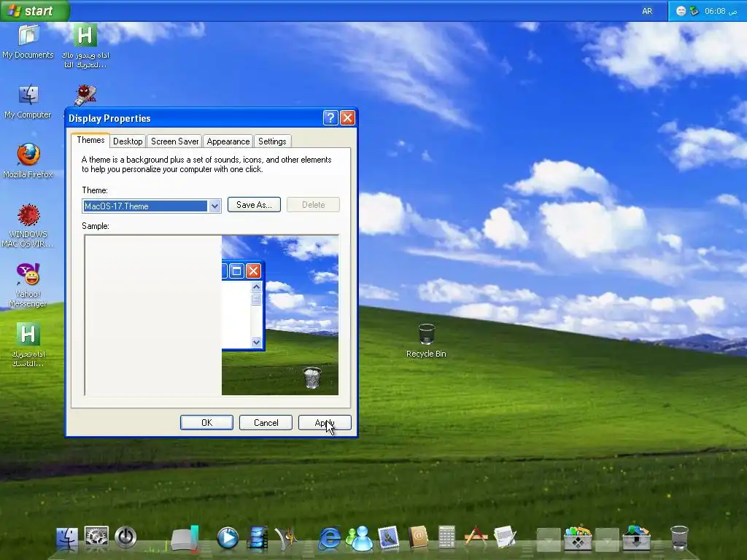Screen dimensions: 747x560
Task: Select the My Computer desktop icon
Action: (x=28, y=101)
